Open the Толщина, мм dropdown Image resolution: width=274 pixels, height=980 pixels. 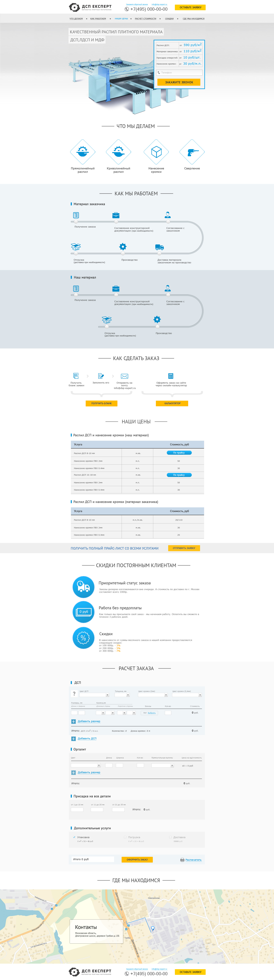click(x=122, y=695)
